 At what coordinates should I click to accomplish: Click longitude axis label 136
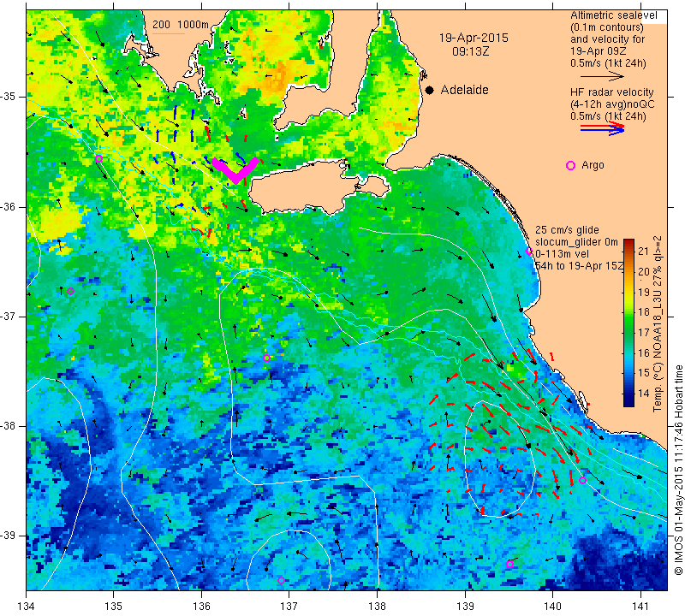pyautogui.click(x=201, y=607)
